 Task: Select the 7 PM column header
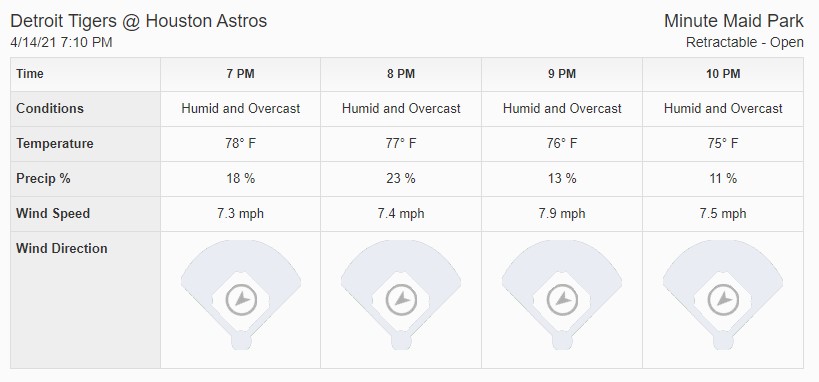point(240,74)
